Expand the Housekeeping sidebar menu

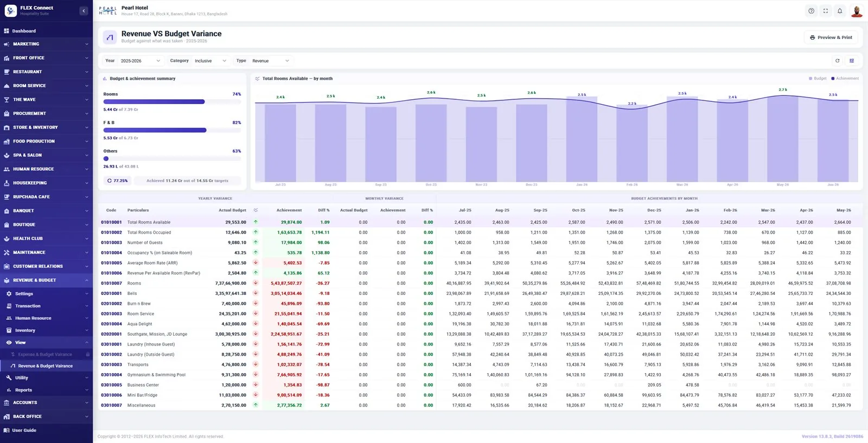pyautogui.click(x=46, y=183)
